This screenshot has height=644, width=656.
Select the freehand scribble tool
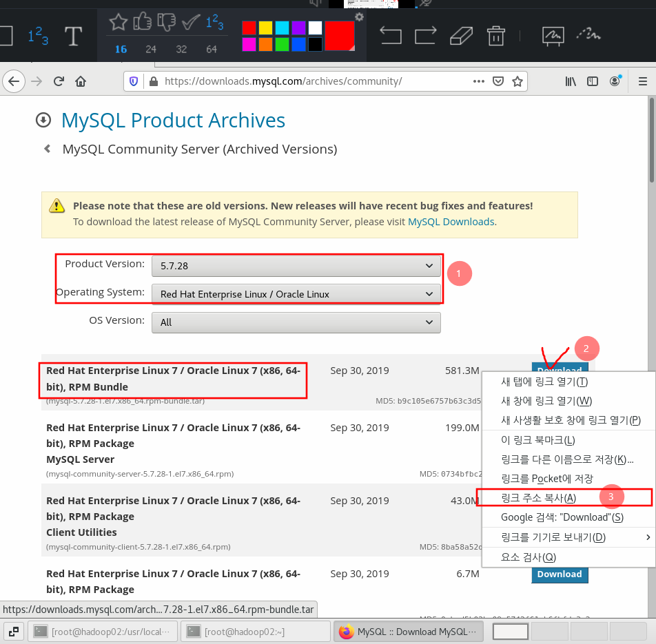click(x=588, y=34)
